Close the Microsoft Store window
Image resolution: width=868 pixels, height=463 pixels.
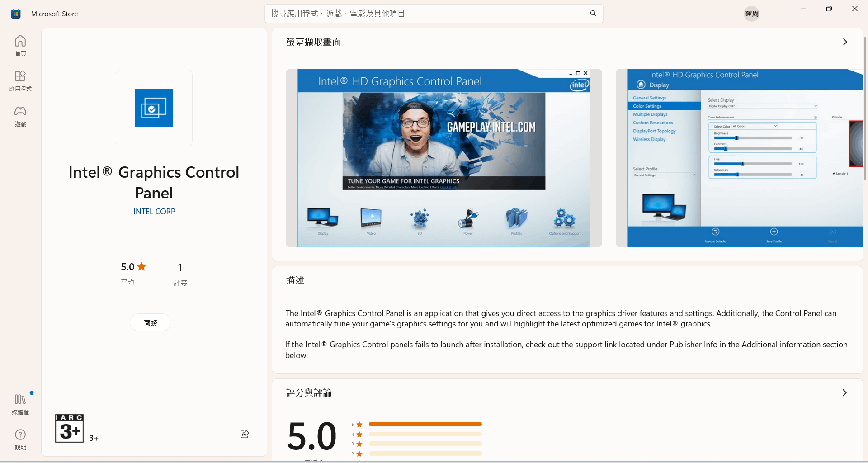855,9
